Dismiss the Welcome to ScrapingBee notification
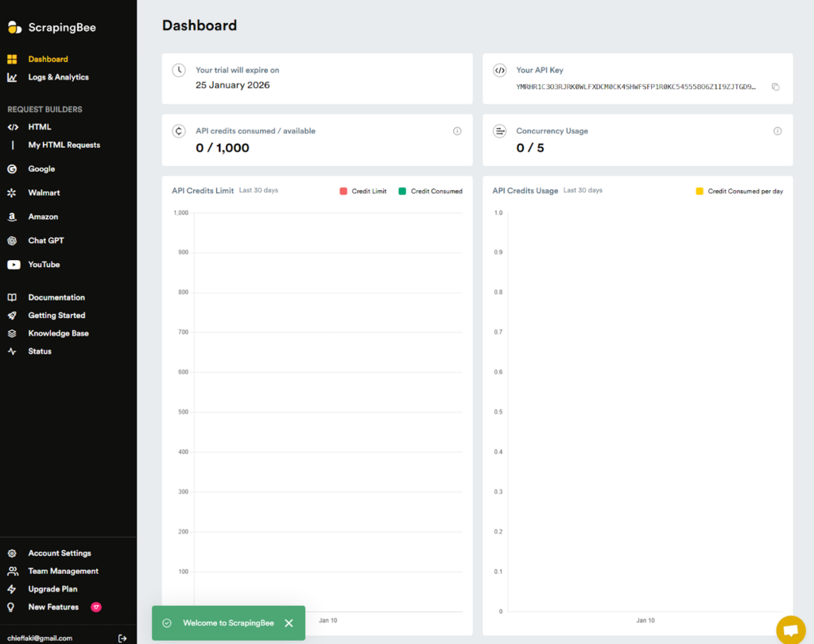 (x=289, y=623)
